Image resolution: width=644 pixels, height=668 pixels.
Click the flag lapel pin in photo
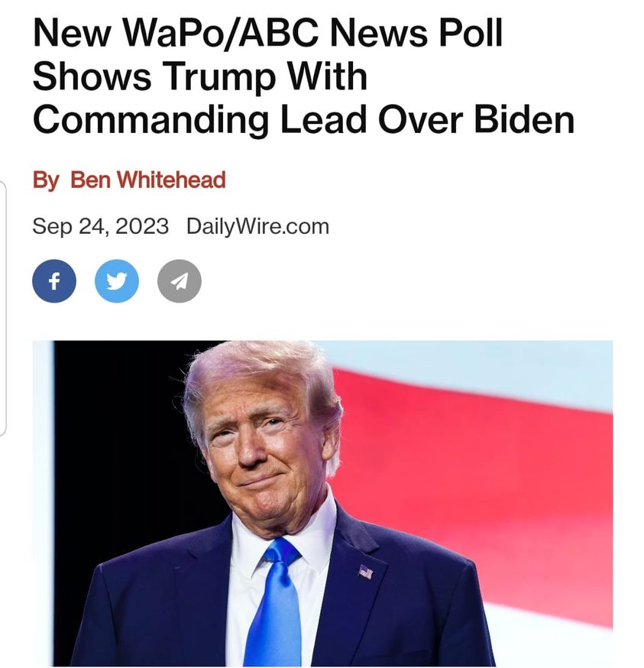point(365,572)
